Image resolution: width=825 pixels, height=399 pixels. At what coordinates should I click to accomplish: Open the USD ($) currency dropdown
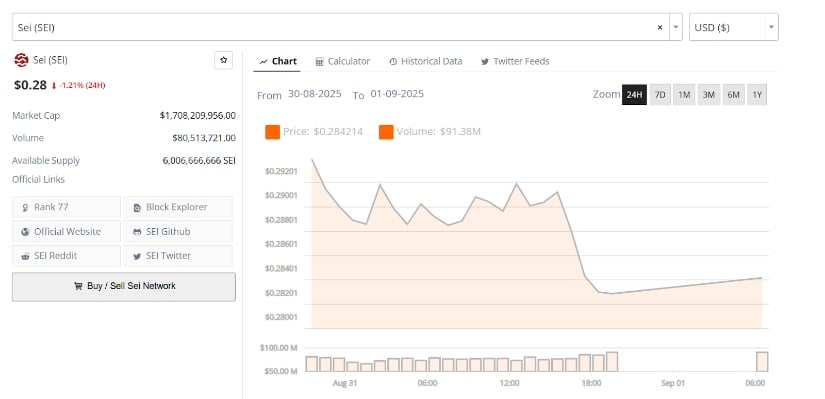pyautogui.click(x=733, y=27)
